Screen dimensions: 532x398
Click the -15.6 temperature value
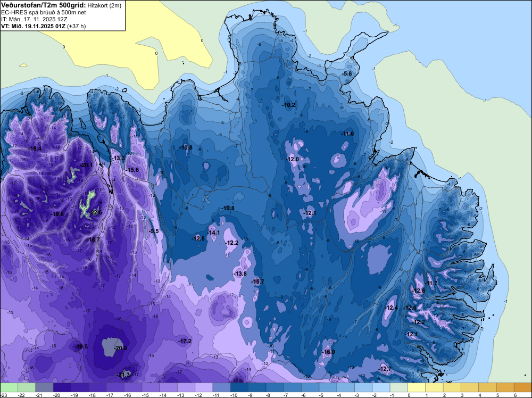[132, 170]
